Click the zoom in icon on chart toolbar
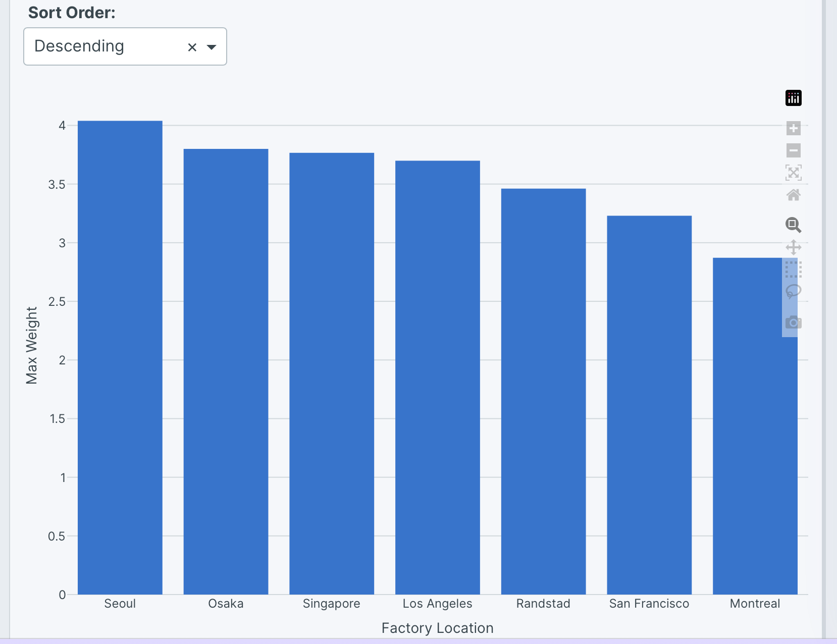 point(793,128)
